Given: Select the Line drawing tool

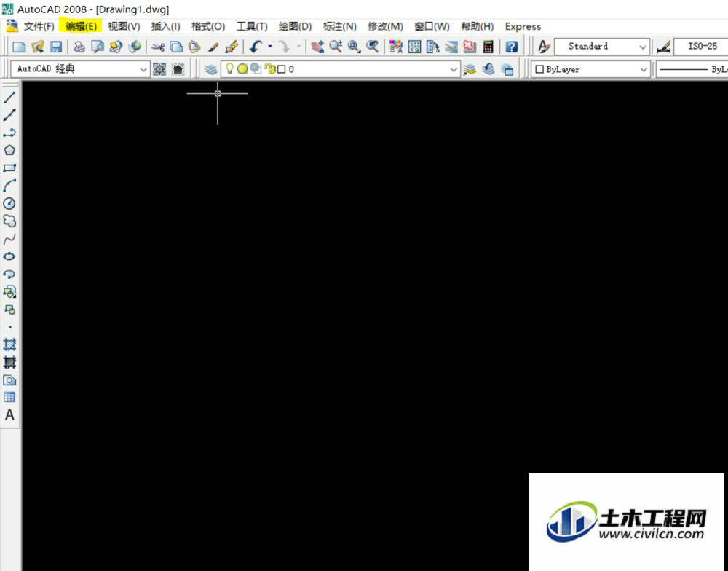Looking at the screenshot, I should click(9, 97).
